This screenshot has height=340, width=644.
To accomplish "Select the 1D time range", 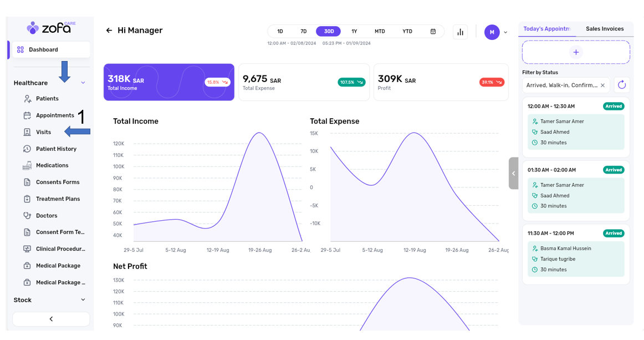I will tap(280, 32).
